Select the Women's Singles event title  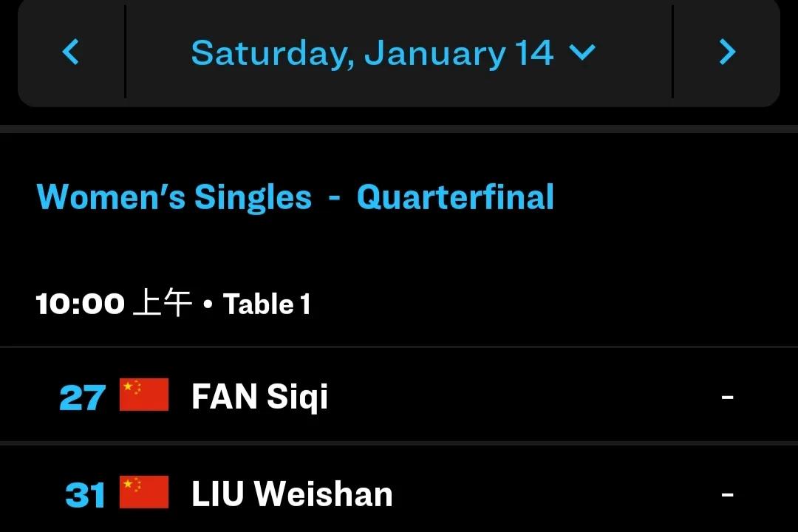pyautogui.click(x=174, y=197)
